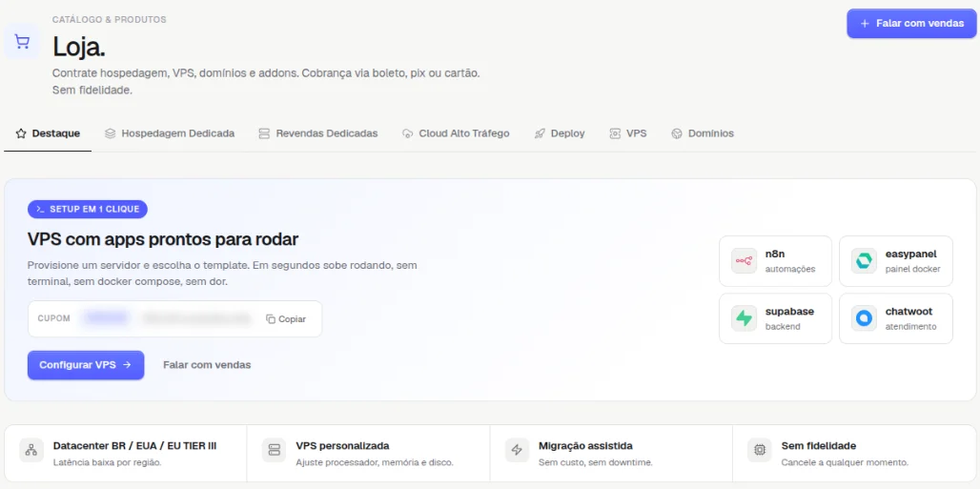
Task: Click the 'Migração assistida' feature title
Action: [x=585, y=446]
